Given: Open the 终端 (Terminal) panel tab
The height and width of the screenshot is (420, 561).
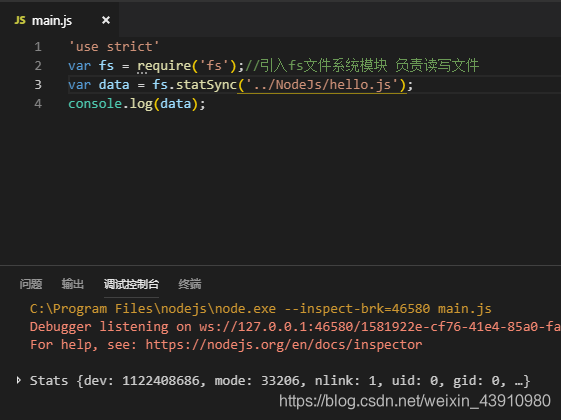Looking at the screenshot, I should click(190, 284).
